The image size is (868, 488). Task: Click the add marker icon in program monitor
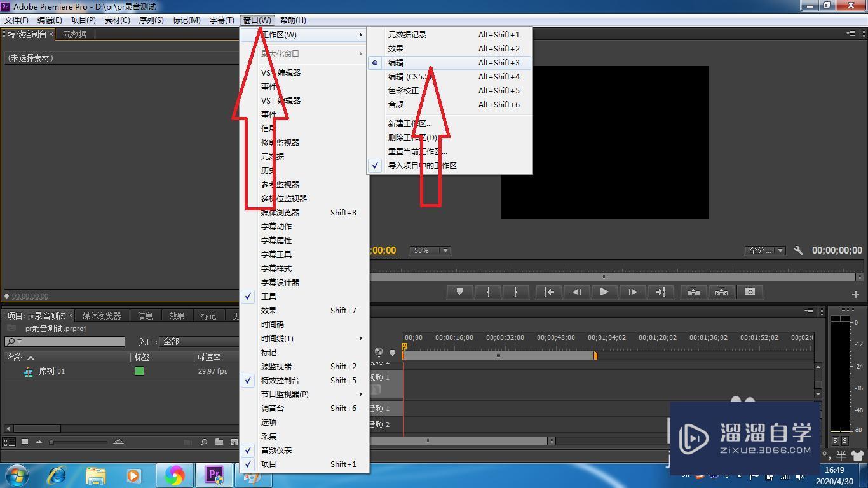[x=459, y=292]
